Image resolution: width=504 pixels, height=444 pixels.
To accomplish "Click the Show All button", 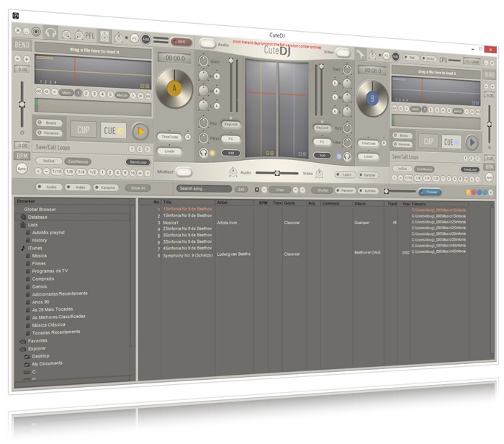I will (138, 188).
